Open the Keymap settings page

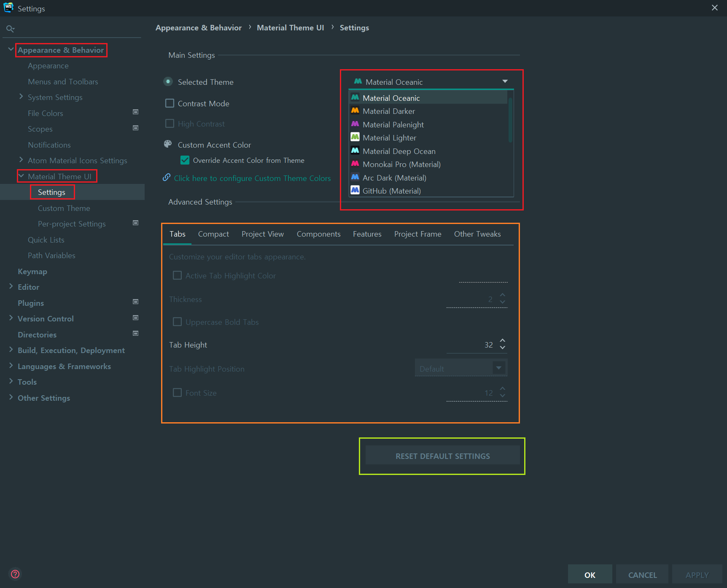[32, 272]
